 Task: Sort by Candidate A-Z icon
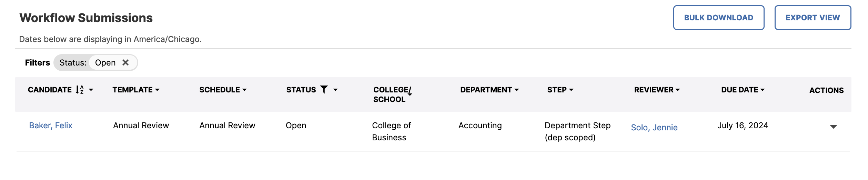[x=80, y=90]
